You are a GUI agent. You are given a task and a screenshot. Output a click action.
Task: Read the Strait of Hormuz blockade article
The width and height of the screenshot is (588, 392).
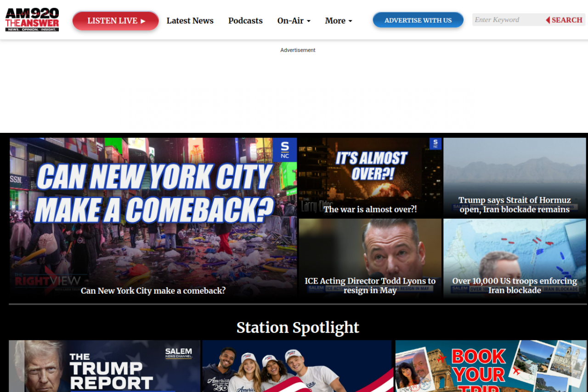tap(514, 205)
